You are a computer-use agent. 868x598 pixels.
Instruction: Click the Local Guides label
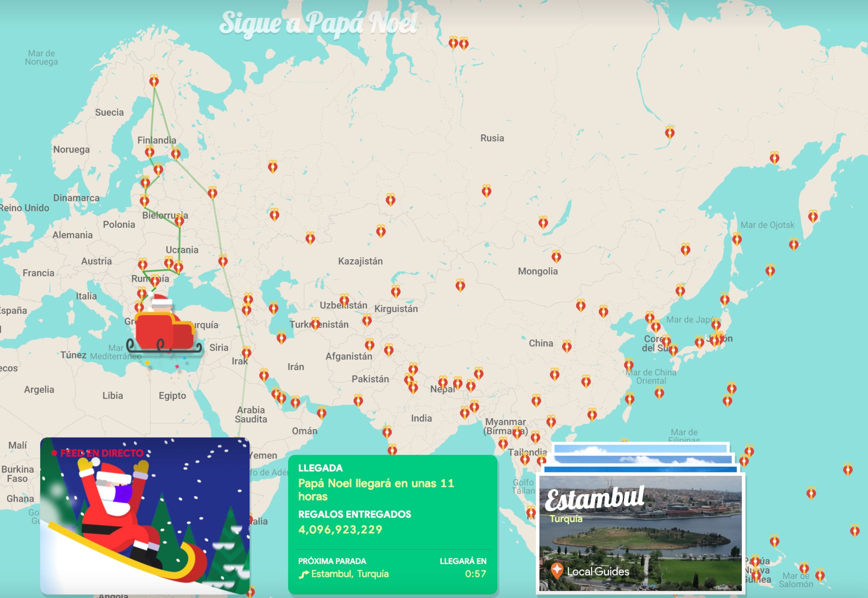[x=598, y=571]
